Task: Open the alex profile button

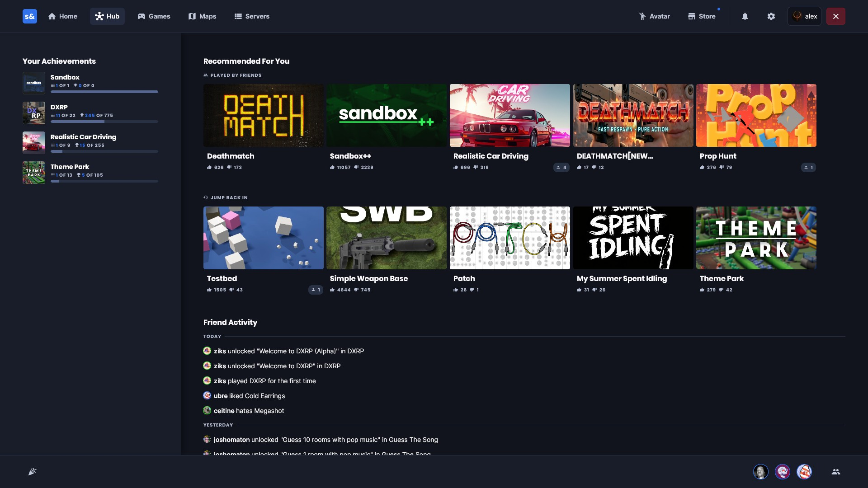Action: point(805,16)
